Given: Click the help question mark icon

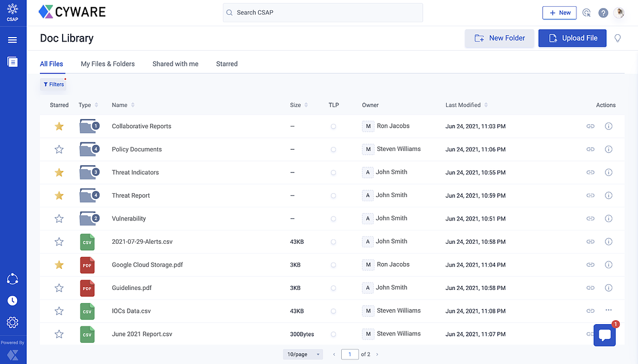Looking at the screenshot, I should coord(603,13).
